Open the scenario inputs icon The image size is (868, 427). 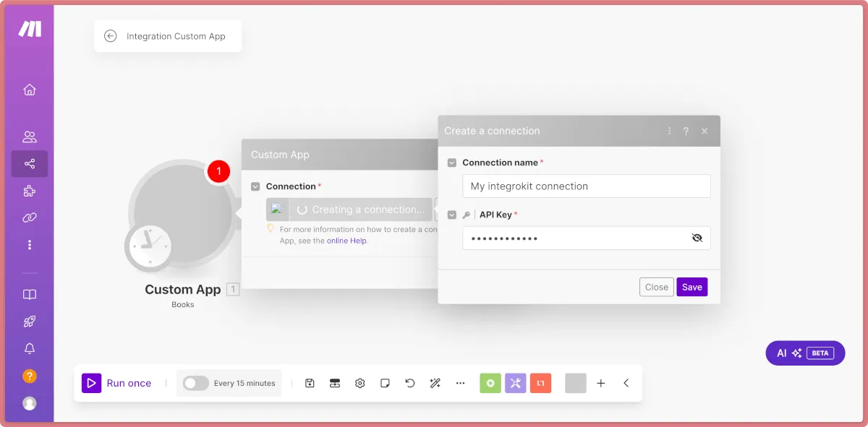pyautogui.click(x=335, y=383)
